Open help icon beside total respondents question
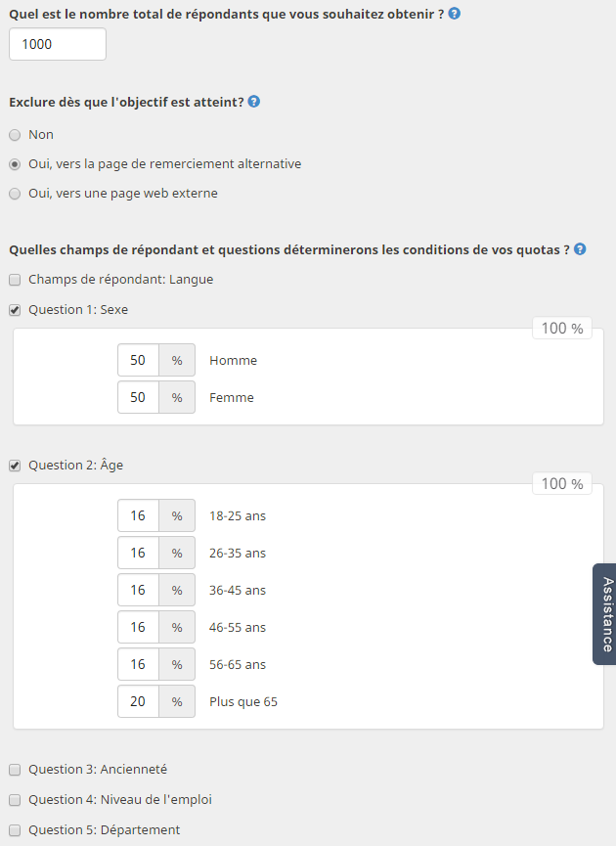Viewport: 616px width, 846px height. pos(455,14)
